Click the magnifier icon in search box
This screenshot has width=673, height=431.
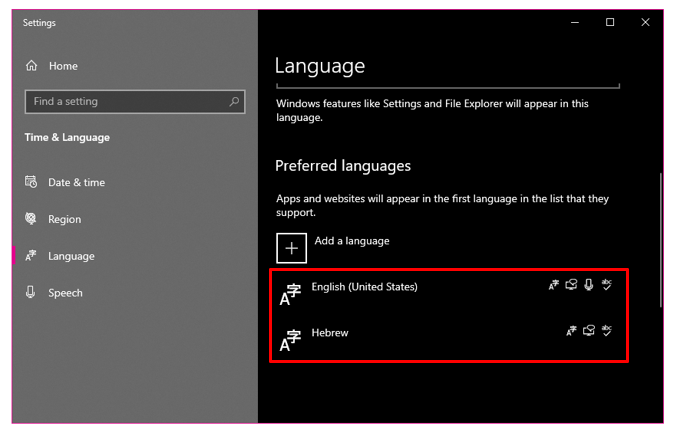234,102
